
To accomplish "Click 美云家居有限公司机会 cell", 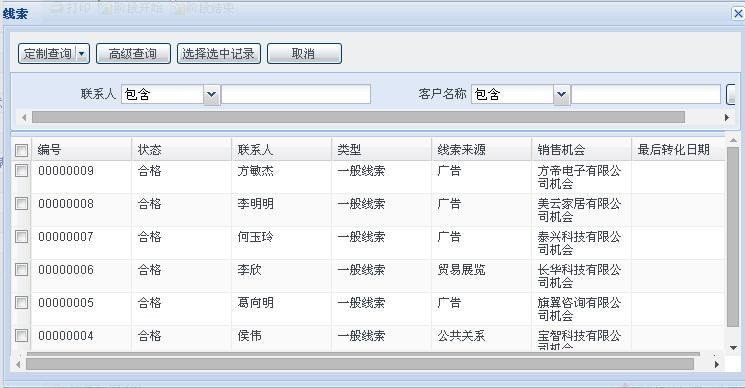I will click(x=581, y=210).
